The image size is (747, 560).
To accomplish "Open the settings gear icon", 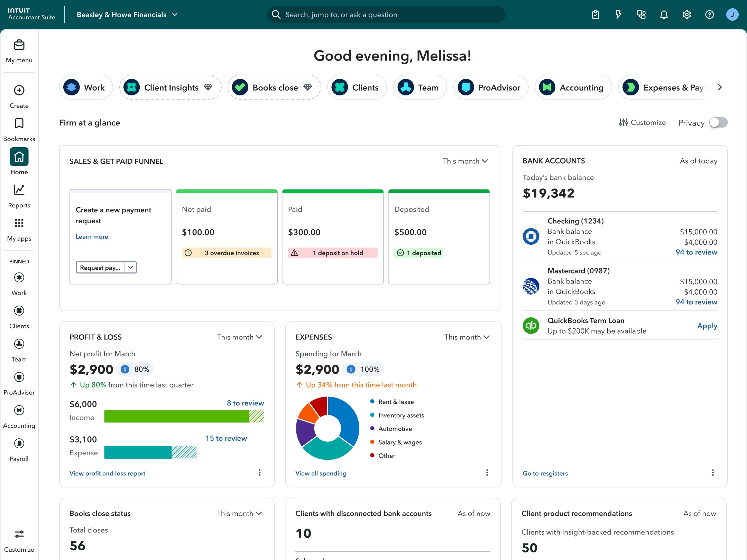I will [x=686, y=14].
